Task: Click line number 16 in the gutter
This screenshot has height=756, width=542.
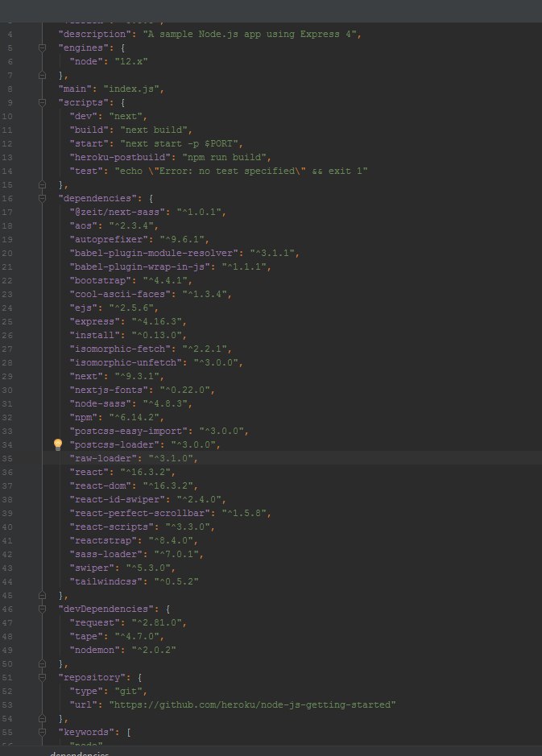Action: point(7,198)
